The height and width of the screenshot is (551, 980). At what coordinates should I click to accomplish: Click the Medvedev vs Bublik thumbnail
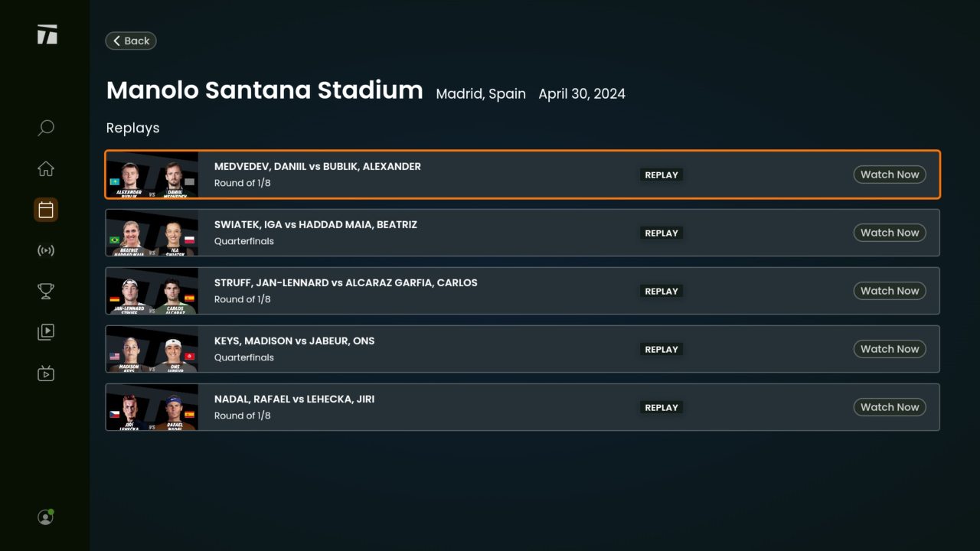(152, 175)
